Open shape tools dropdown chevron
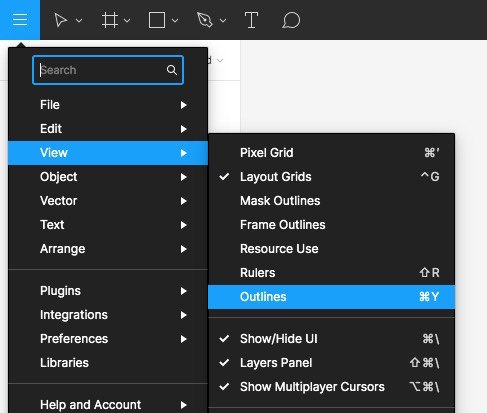 pyautogui.click(x=175, y=21)
